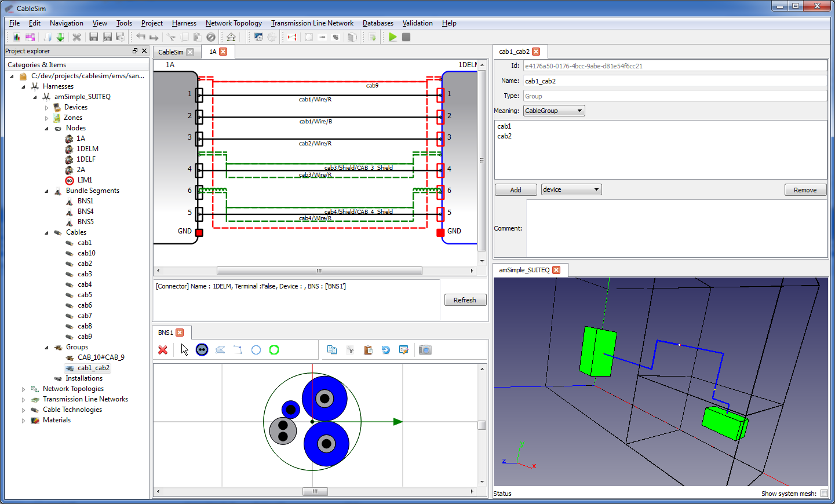Collapse the Cables tree node

click(46, 233)
